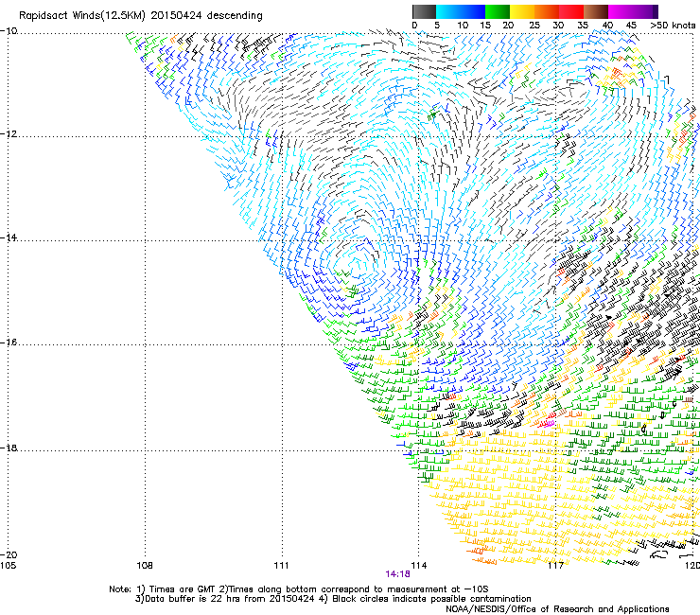Click 'NOAA/NESDIS/Office of Research and Applications' credit

pos(557,609)
